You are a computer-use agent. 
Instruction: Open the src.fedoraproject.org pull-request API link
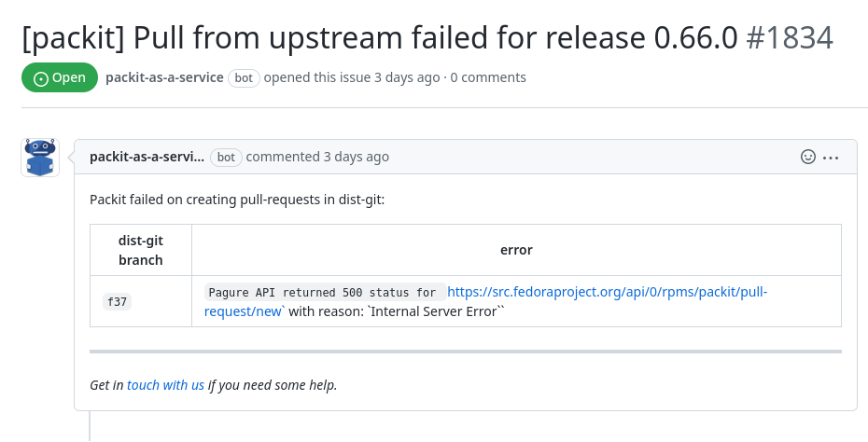click(x=607, y=292)
